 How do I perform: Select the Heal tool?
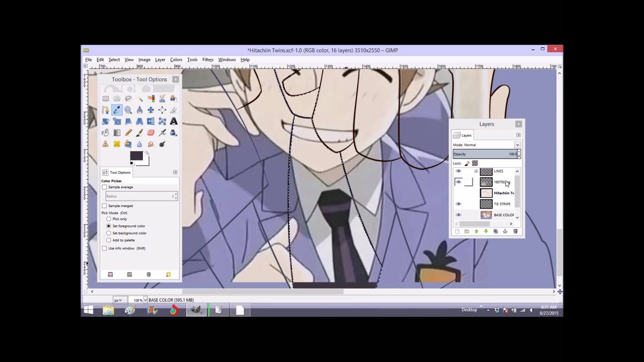[x=117, y=144]
